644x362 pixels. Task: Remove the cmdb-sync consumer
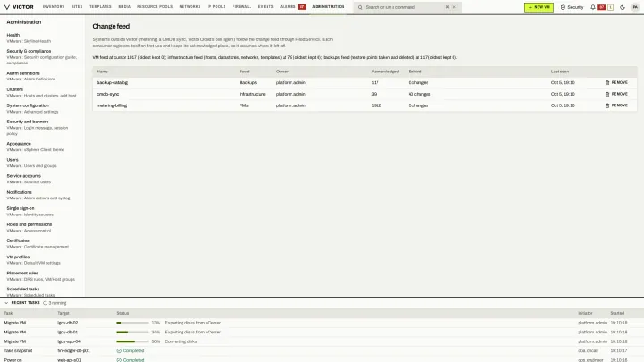(616, 94)
